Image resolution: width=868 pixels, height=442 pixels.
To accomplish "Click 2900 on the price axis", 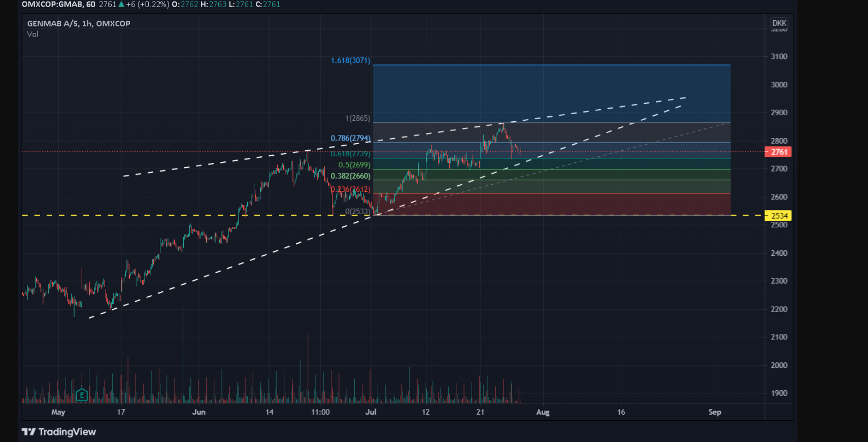I will point(779,113).
